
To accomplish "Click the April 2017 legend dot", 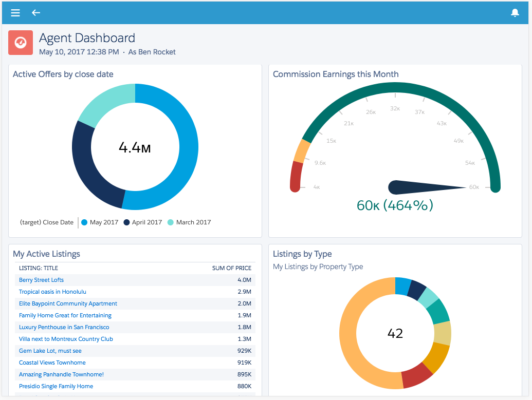I will pyautogui.click(x=126, y=222).
